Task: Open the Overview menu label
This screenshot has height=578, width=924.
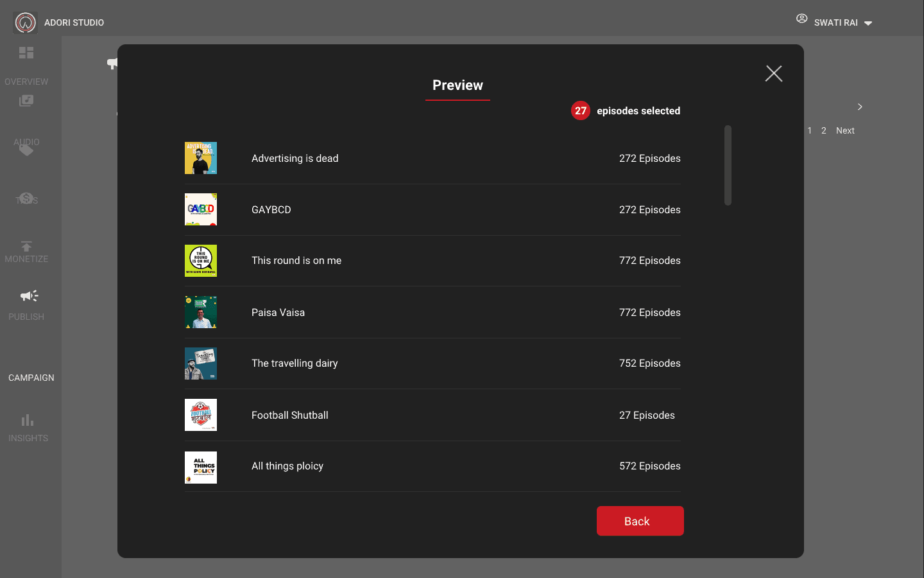Action: click(x=26, y=82)
